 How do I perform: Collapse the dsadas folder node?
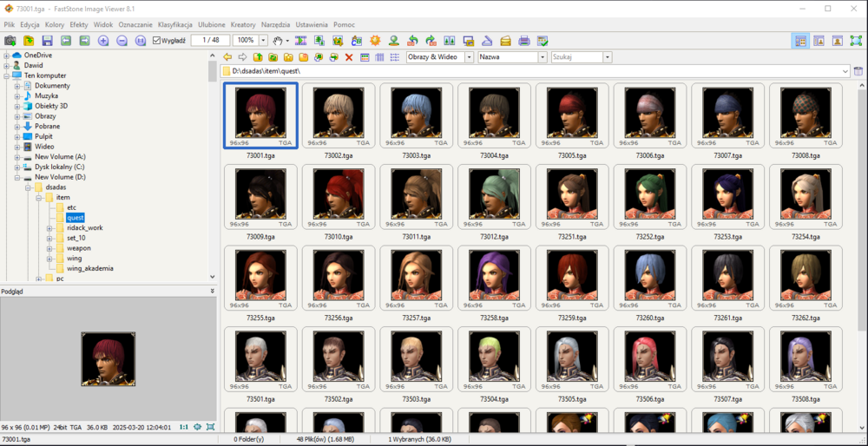point(29,187)
